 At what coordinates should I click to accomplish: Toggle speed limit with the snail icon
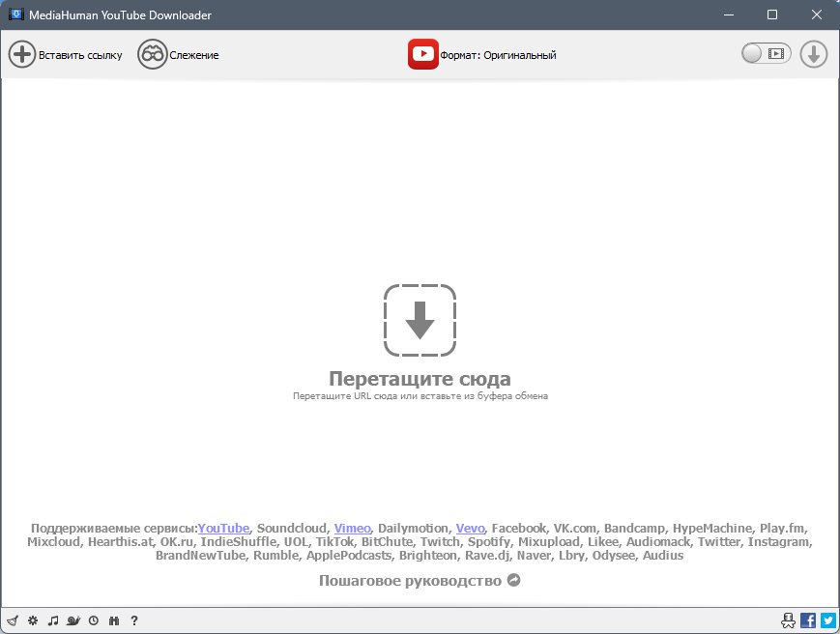(73, 620)
